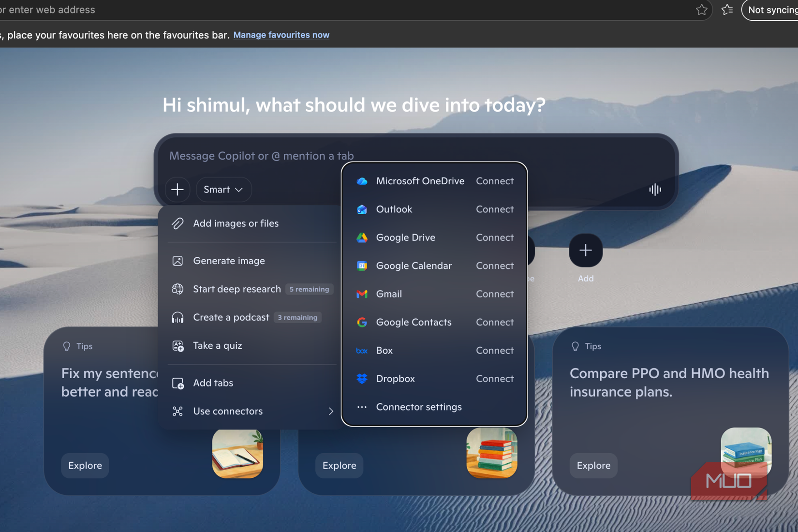Connect Microsoft OneDrive

(x=495, y=181)
